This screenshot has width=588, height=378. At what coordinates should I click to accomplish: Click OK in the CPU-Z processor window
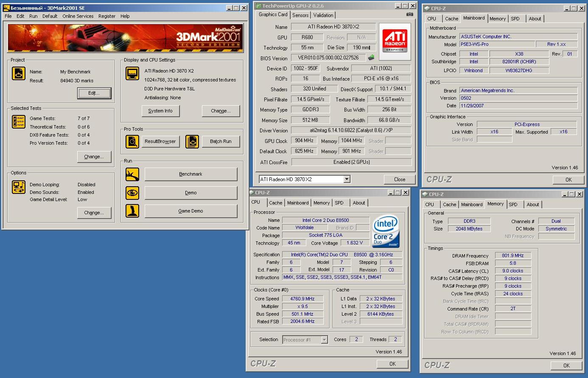[392, 364]
